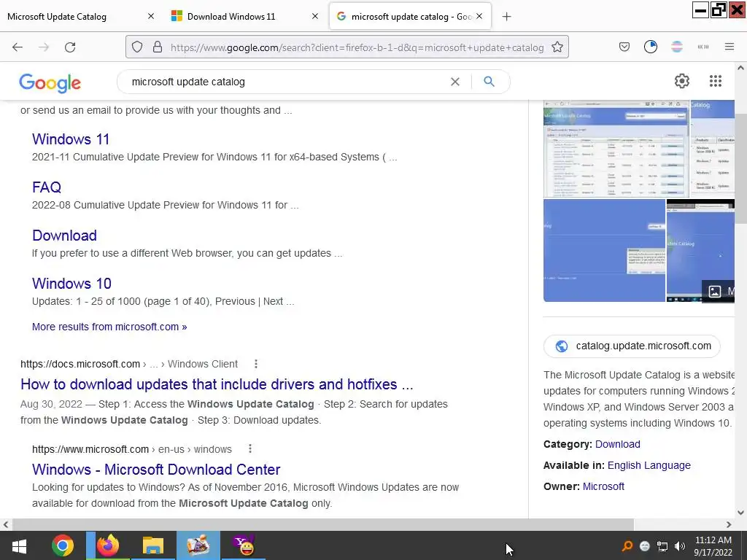The height and width of the screenshot is (560, 747).
Task: Click the taskbar clock and date
Action: 713,546
